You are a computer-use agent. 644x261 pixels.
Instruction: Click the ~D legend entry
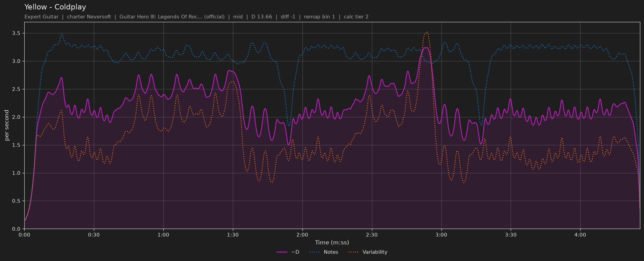[288, 252]
